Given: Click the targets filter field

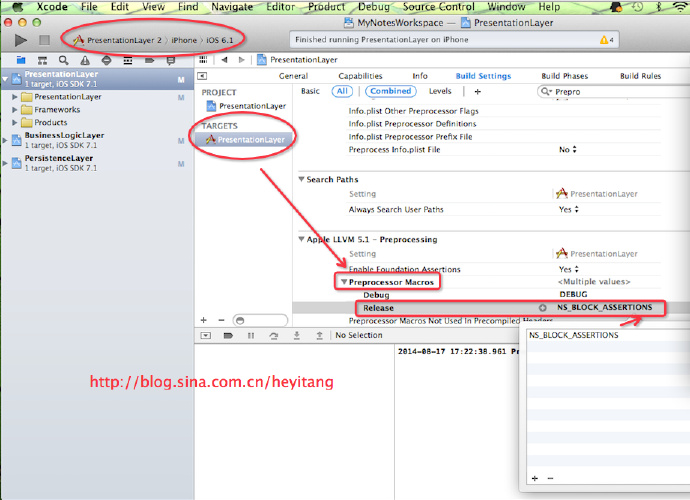Looking at the screenshot, I should [x=261, y=320].
